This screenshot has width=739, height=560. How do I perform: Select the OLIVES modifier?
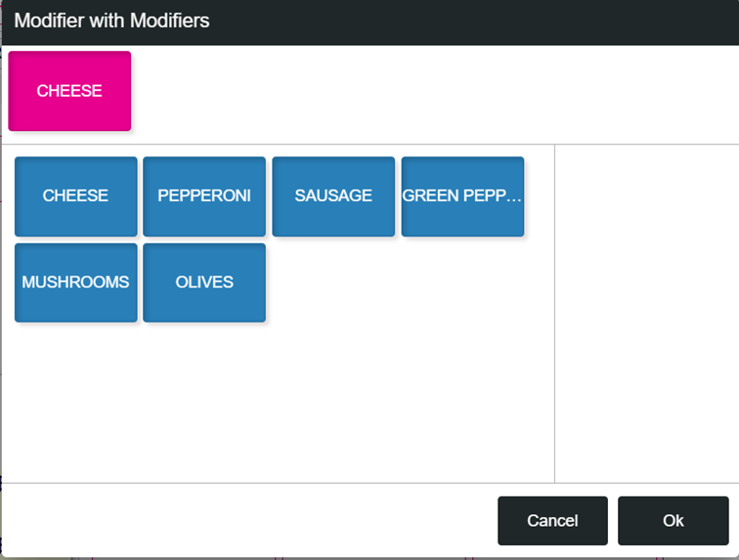point(204,282)
